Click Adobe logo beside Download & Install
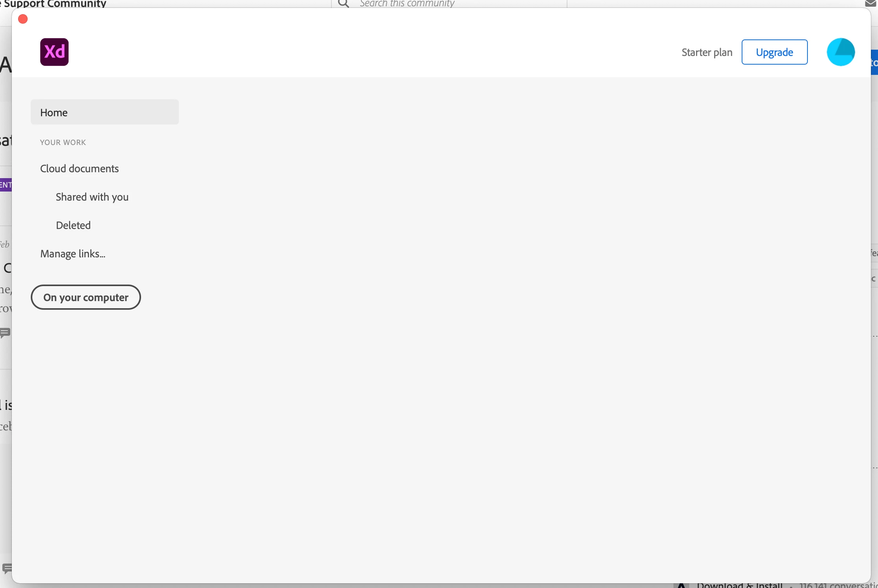878x588 pixels. [x=681, y=585]
